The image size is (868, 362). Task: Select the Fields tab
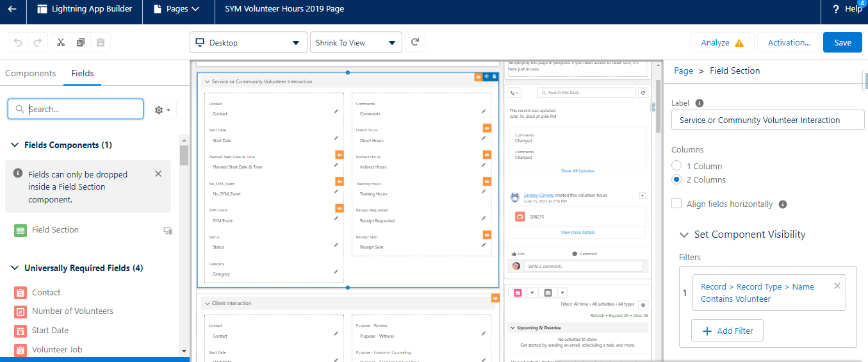(83, 73)
